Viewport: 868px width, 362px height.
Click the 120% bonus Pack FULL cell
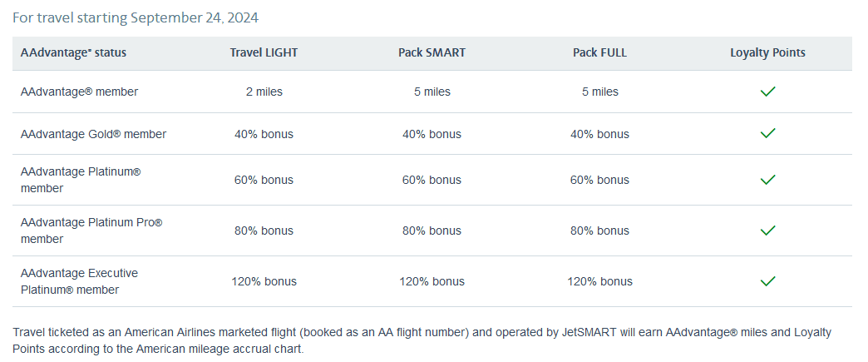pos(599,281)
